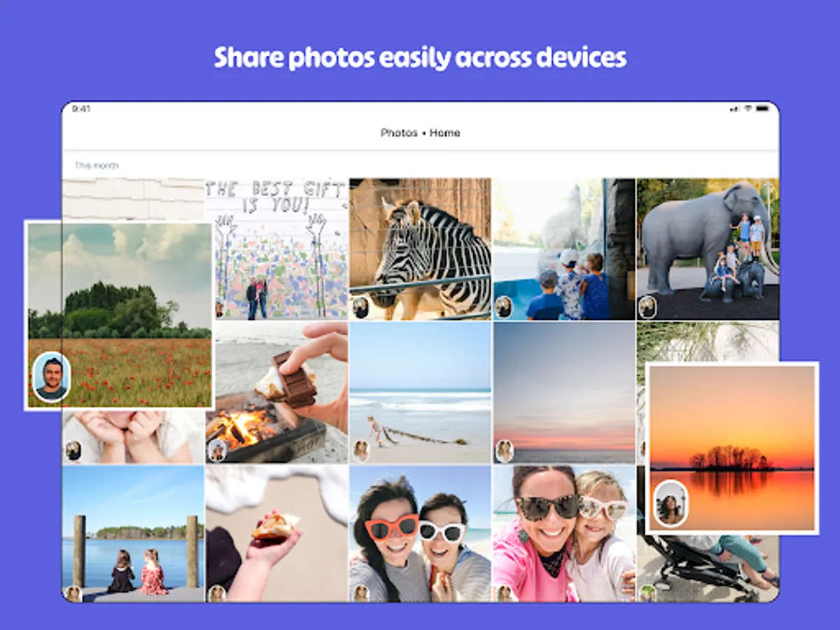Open the zebra photo
This screenshot has height=630, width=840.
pos(420,249)
